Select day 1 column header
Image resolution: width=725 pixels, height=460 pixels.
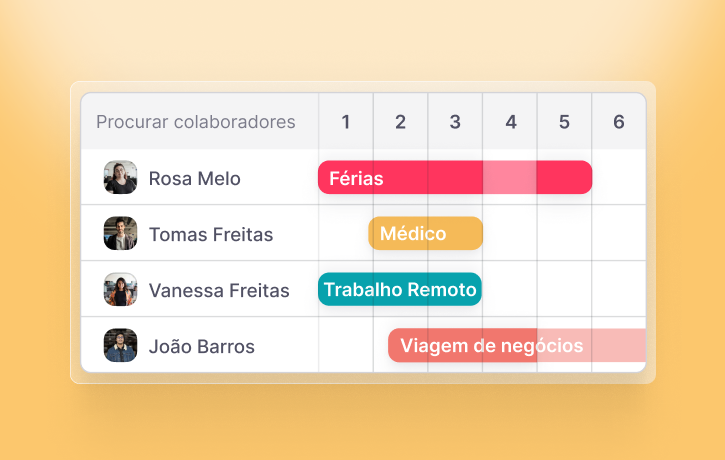point(346,122)
